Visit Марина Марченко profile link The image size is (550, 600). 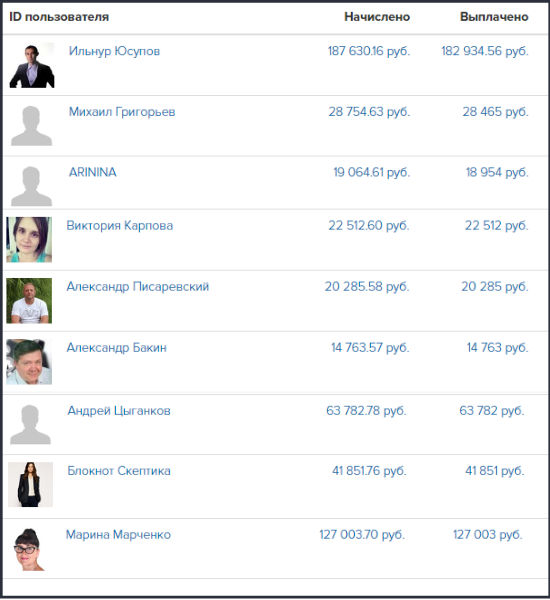pos(118,535)
